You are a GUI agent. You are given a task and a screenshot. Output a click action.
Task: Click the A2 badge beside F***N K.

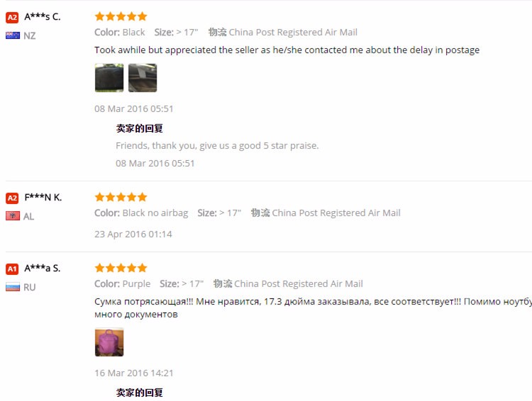12,198
